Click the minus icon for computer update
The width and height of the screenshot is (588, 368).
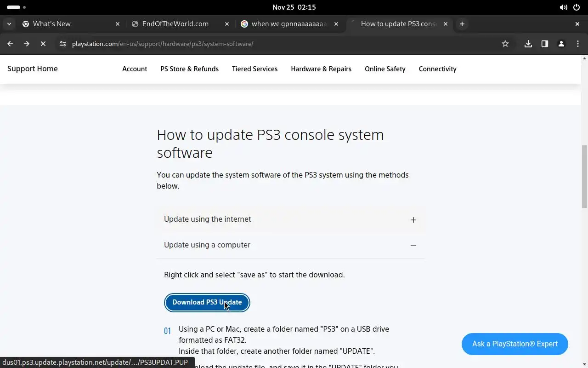point(413,246)
